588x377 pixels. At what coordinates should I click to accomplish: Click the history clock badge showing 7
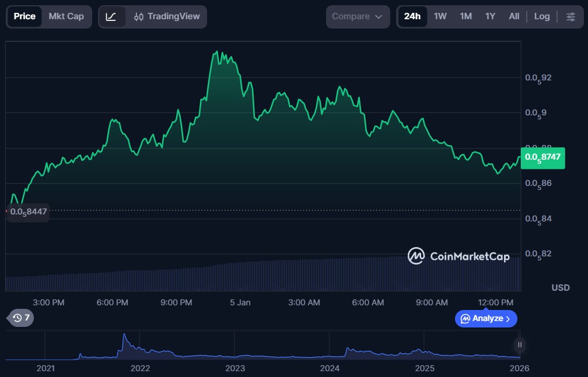coord(20,318)
